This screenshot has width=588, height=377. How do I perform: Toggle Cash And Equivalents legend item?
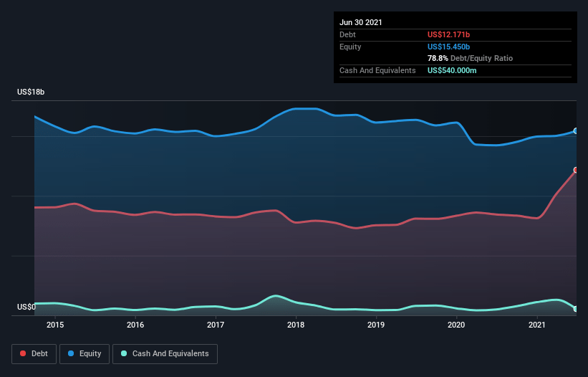pyautogui.click(x=164, y=353)
